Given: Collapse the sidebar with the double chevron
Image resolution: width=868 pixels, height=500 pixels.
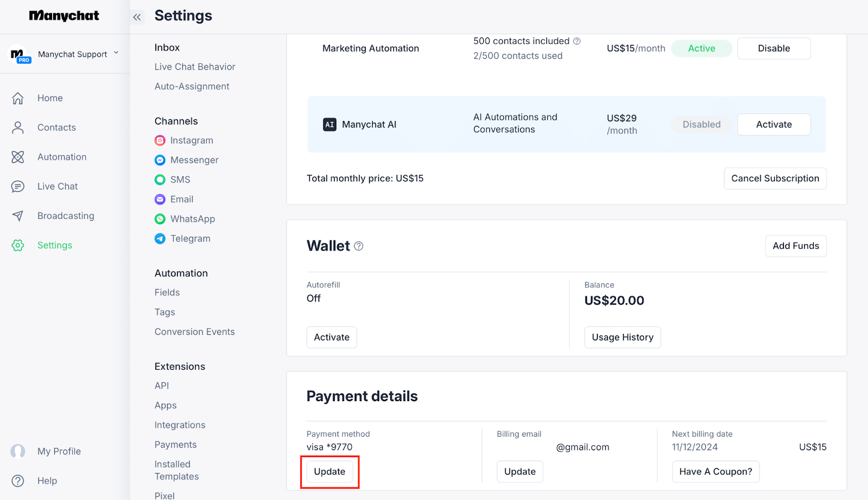Looking at the screenshot, I should [137, 17].
